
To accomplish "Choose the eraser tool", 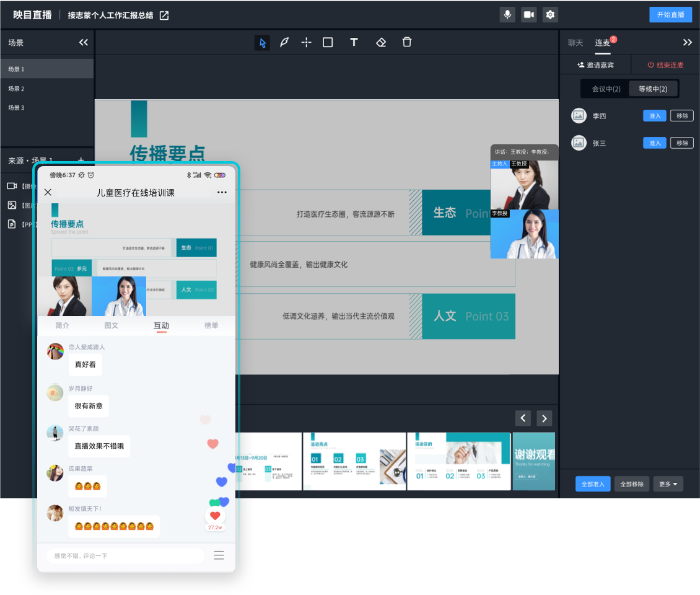I will point(381,43).
